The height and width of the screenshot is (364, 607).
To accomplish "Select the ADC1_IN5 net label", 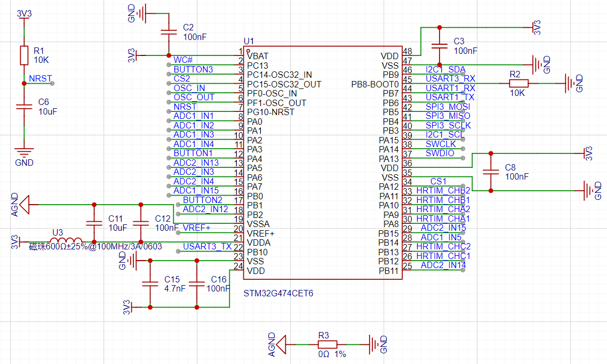I will (x=441, y=237).
